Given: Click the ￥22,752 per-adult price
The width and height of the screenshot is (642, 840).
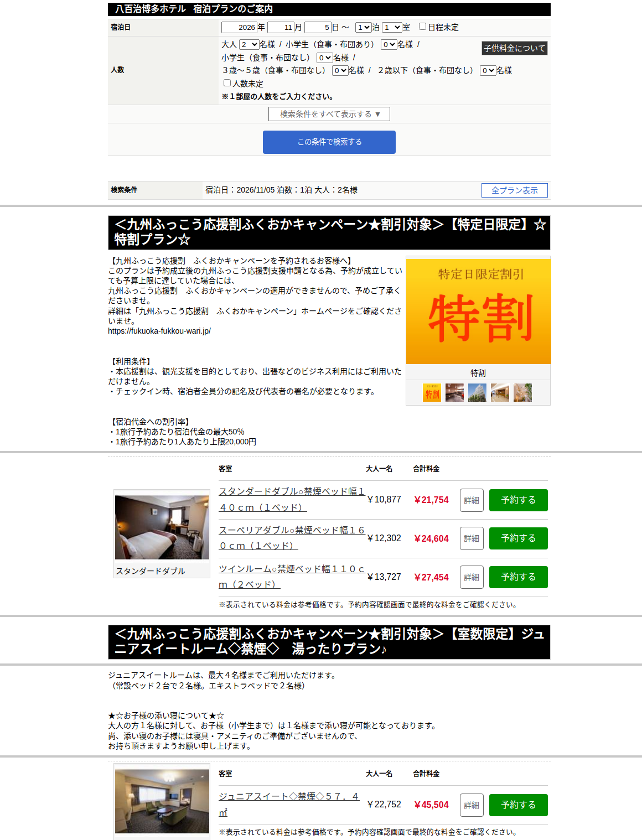Looking at the screenshot, I should coord(384,805).
